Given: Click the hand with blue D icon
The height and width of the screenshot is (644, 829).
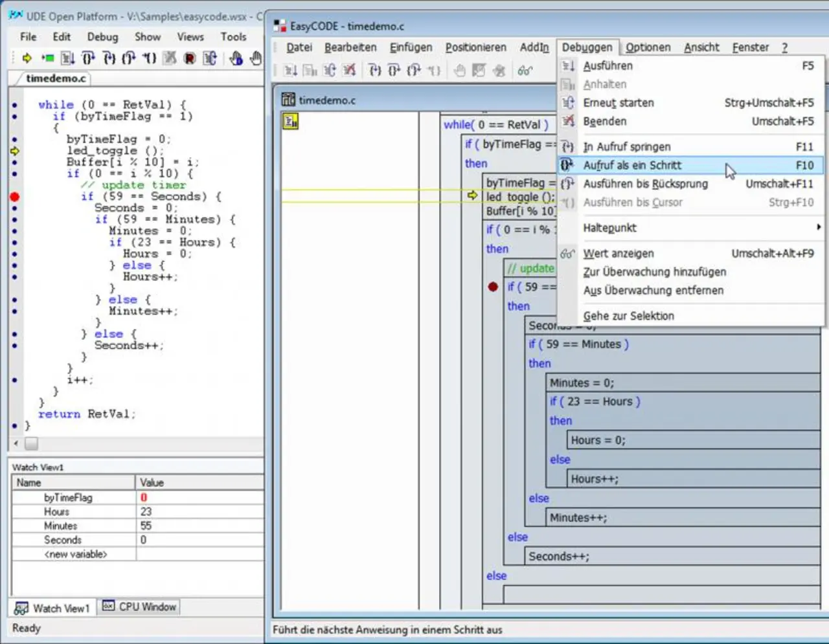Looking at the screenshot, I should coord(236,58).
